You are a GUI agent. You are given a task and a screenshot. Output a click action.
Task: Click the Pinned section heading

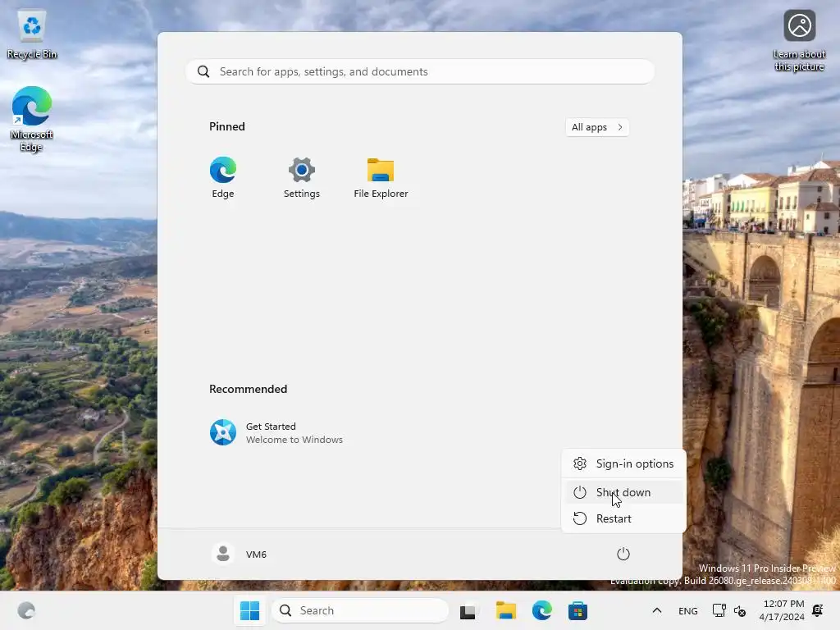coord(227,126)
